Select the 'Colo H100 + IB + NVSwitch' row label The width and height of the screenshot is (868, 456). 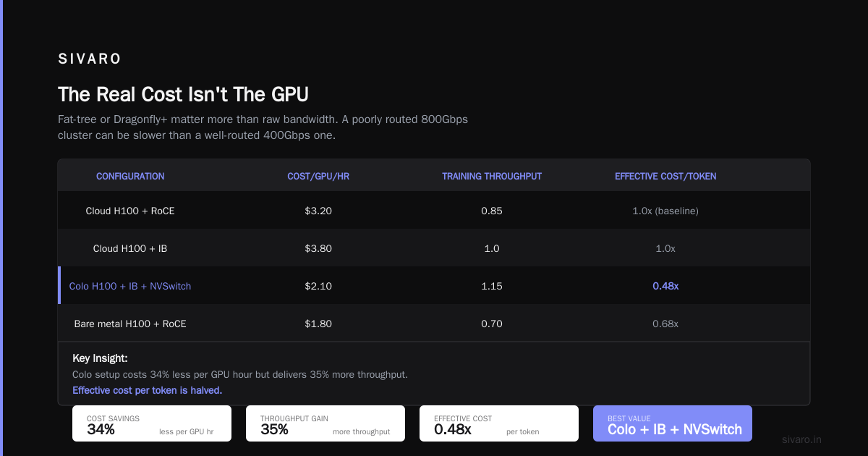(x=130, y=287)
